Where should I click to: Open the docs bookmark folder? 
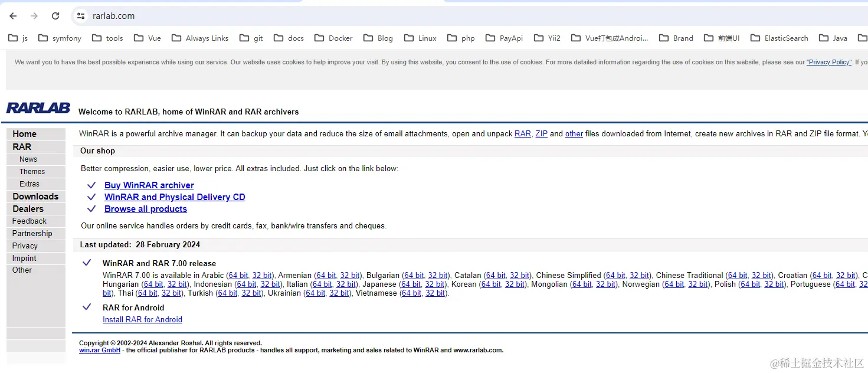pyautogui.click(x=289, y=38)
